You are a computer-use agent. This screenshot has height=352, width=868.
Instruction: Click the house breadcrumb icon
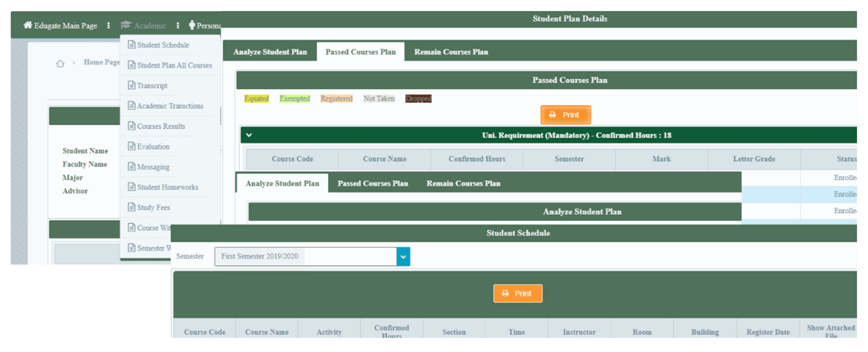click(60, 64)
